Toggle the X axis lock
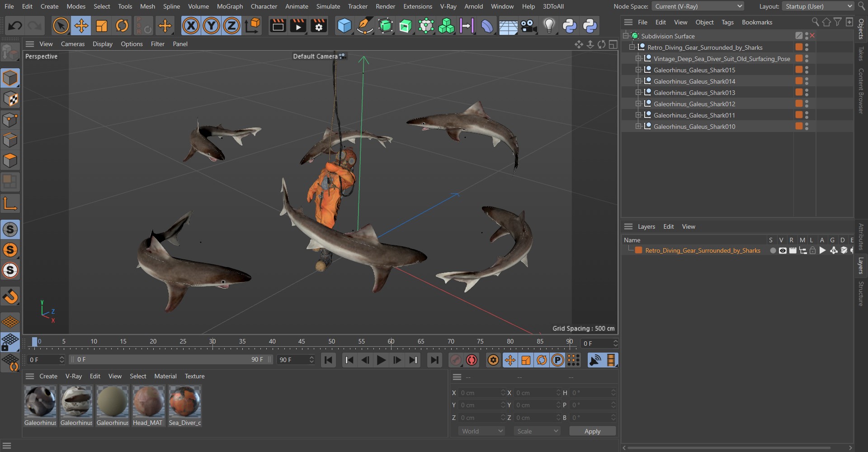 click(191, 26)
